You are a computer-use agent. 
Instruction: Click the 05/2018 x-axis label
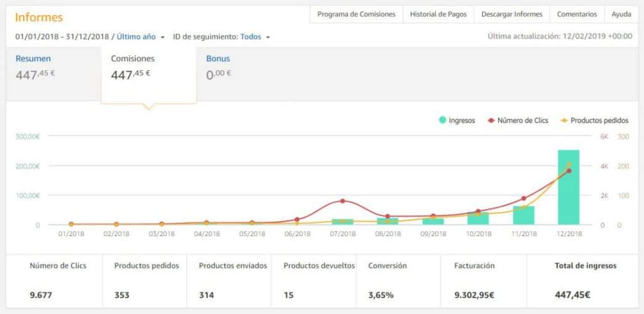click(x=252, y=234)
